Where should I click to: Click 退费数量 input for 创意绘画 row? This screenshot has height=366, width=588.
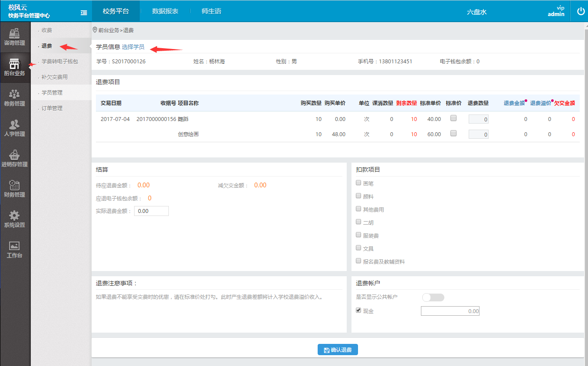pos(479,134)
